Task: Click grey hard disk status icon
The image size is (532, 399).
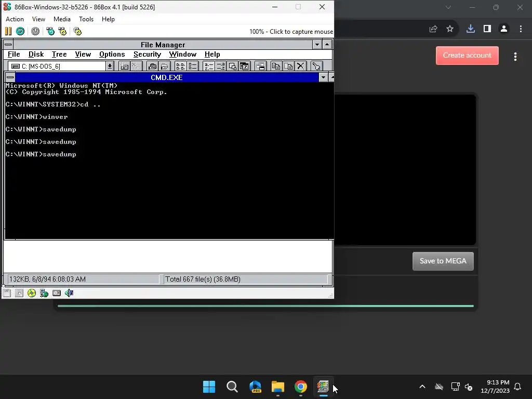Action: tap(57, 293)
